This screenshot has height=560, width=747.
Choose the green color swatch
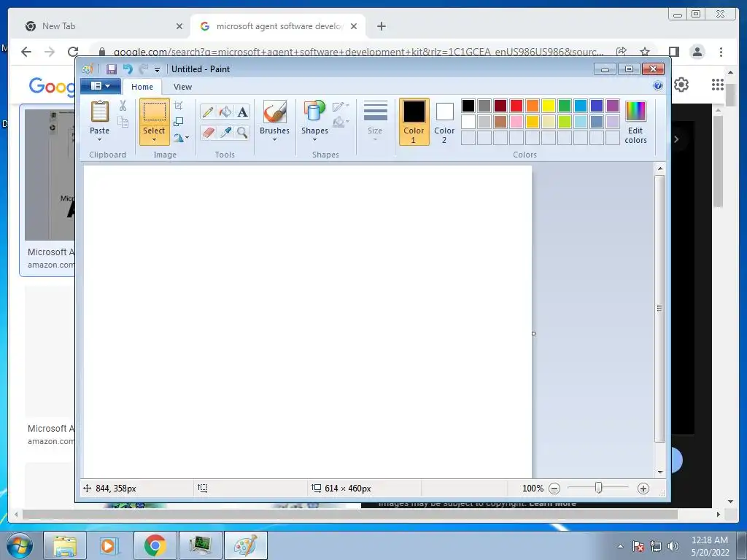coord(565,106)
